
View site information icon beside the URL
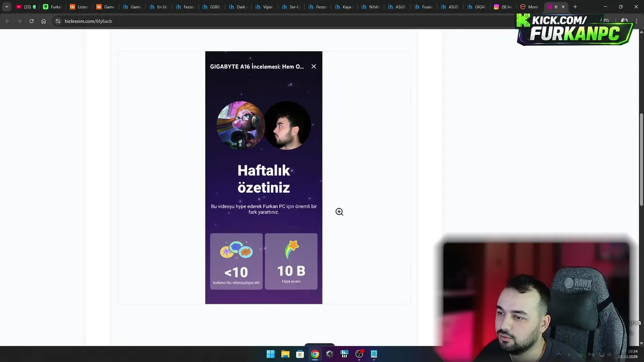[x=58, y=21]
